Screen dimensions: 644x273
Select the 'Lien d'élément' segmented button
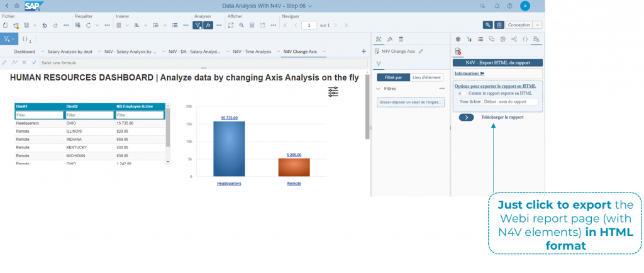pyautogui.click(x=427, y=77)
